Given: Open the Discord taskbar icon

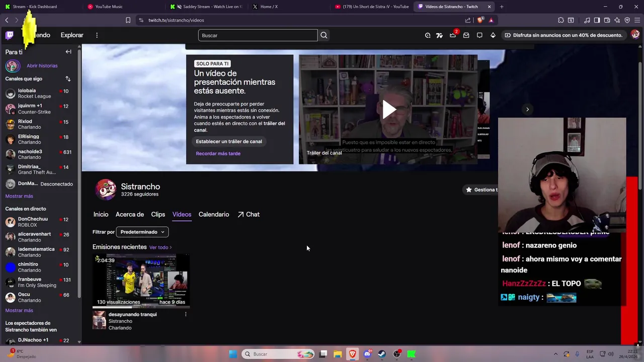Looking at the screenshot, I should point(367,354).
